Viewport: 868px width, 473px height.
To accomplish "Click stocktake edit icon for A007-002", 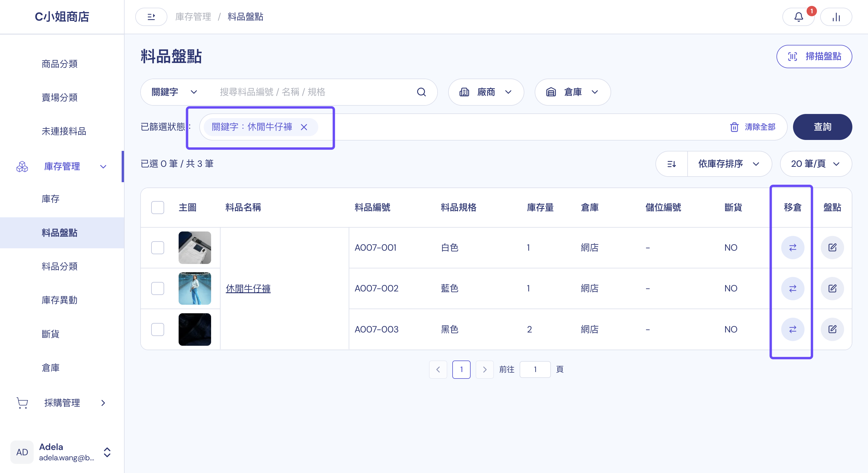I will (x=832, y=288).
